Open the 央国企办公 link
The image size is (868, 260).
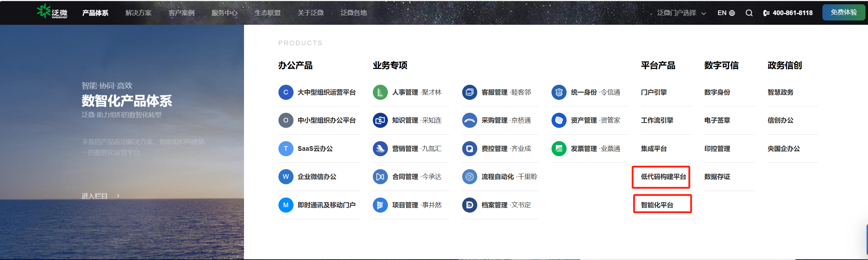coord(784,149)
